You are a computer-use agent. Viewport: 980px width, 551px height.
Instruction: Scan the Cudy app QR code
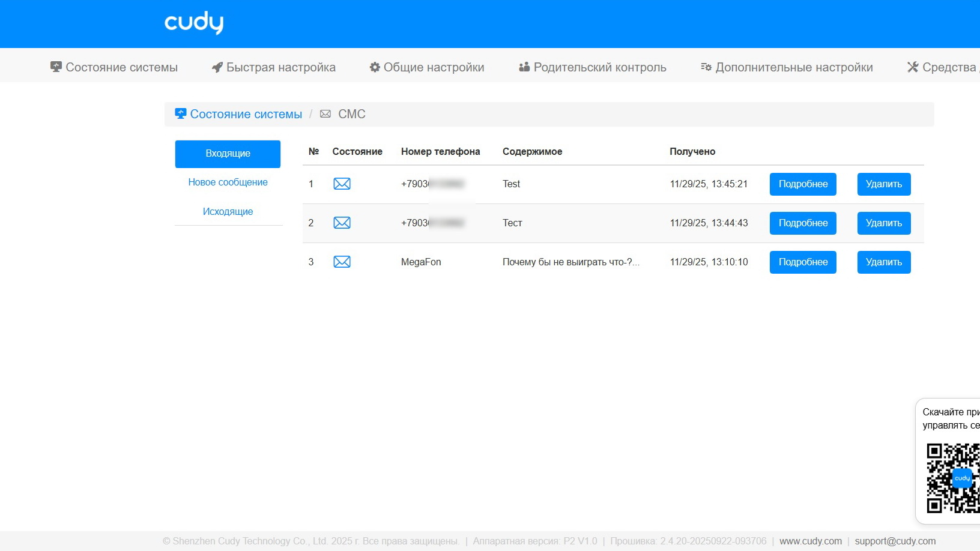click(953, 478)
